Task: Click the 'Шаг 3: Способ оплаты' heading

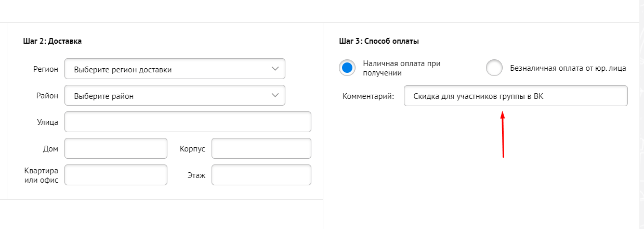Action: pyautogui.click(x=378, y=41)
